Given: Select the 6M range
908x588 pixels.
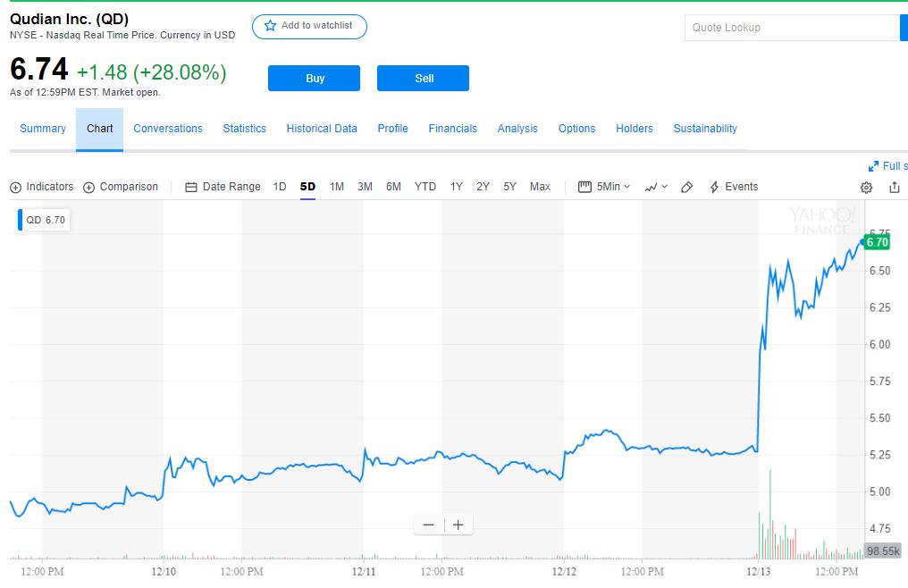Looking at the screenshot, I should [394, 187].
